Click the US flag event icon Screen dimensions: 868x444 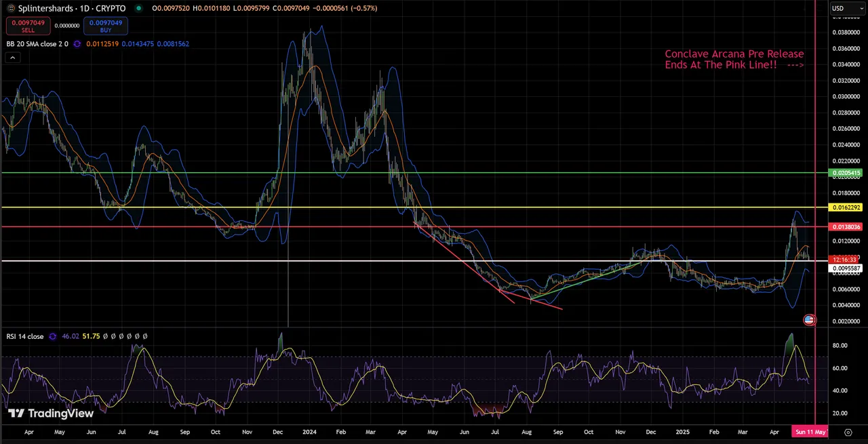pyautogui.click(x=809, y=319)
